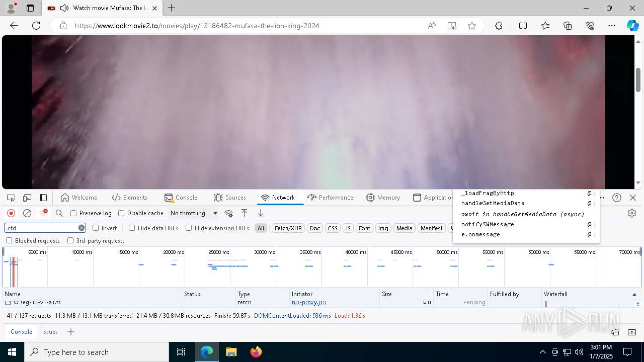Image resolution: width=644 pixels, height=362 pixels.
Task: Select the seg-13 request row checkbox
Action: tap(8, 303)
